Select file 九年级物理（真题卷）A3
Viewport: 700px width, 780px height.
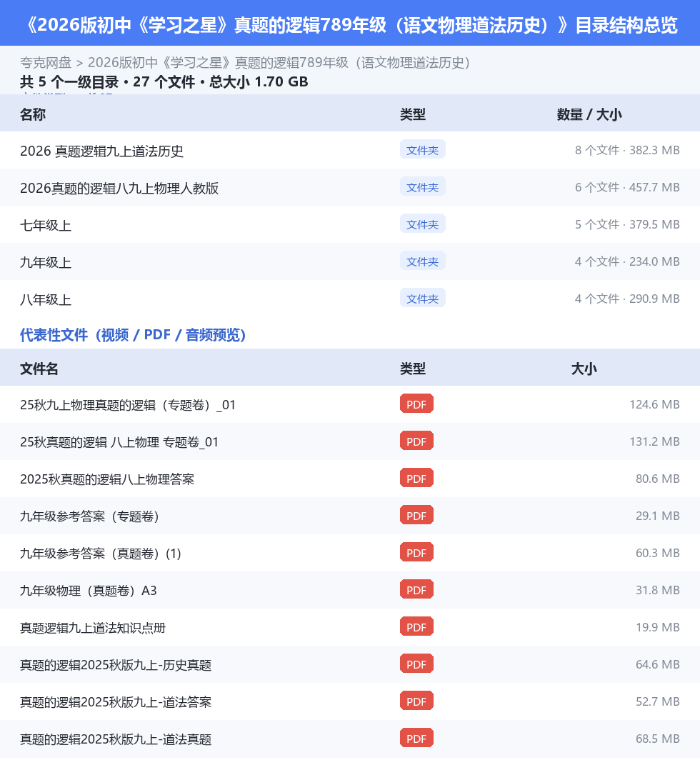(88, 591)
